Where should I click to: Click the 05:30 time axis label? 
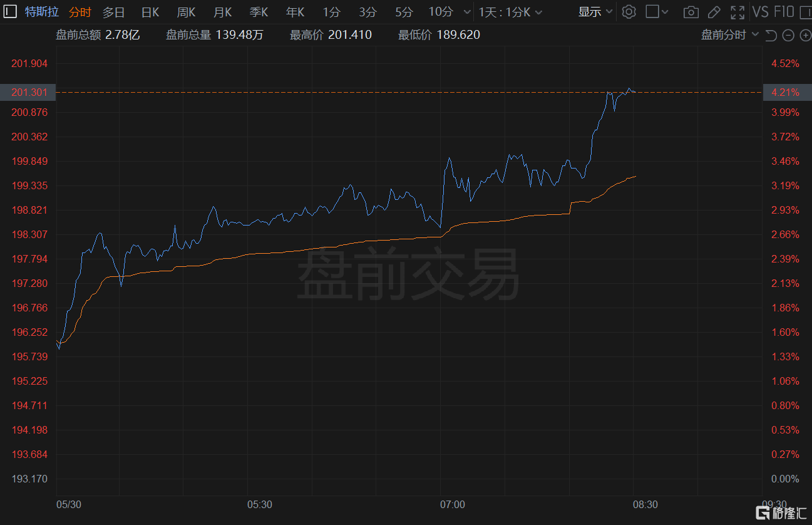point(259,504)
